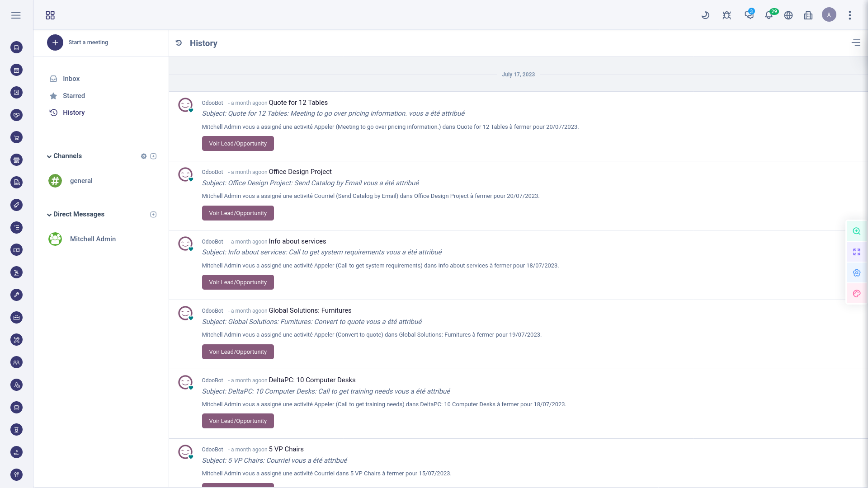The width and height of the screenshot is (868, 488).
Task: Open the blue theme settings gear icon
Action: pos(857,273)
